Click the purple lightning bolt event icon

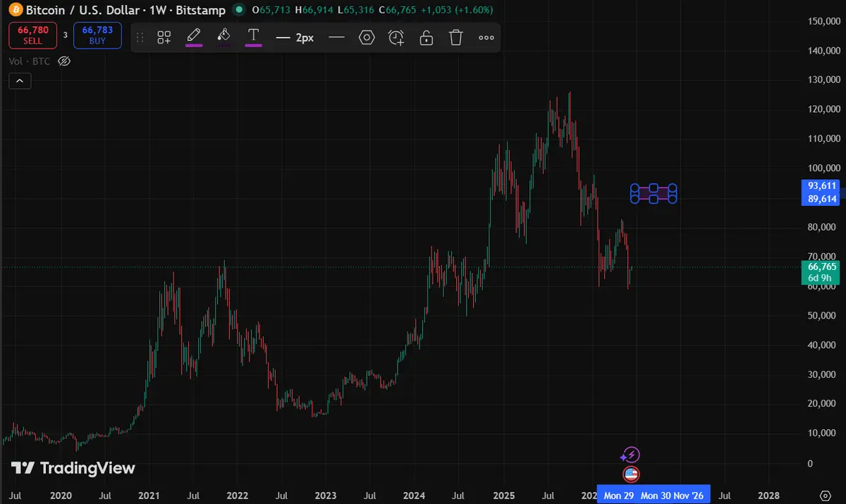(x=632, y=455)
